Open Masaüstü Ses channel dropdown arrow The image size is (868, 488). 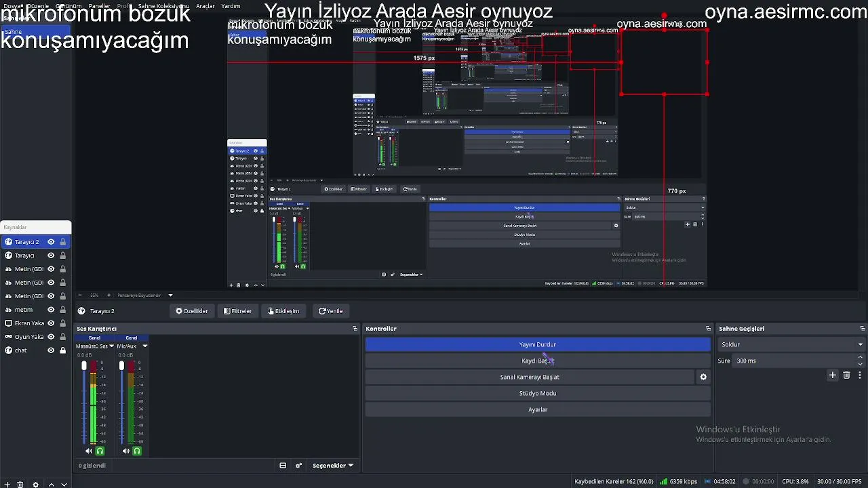[111, 346]
